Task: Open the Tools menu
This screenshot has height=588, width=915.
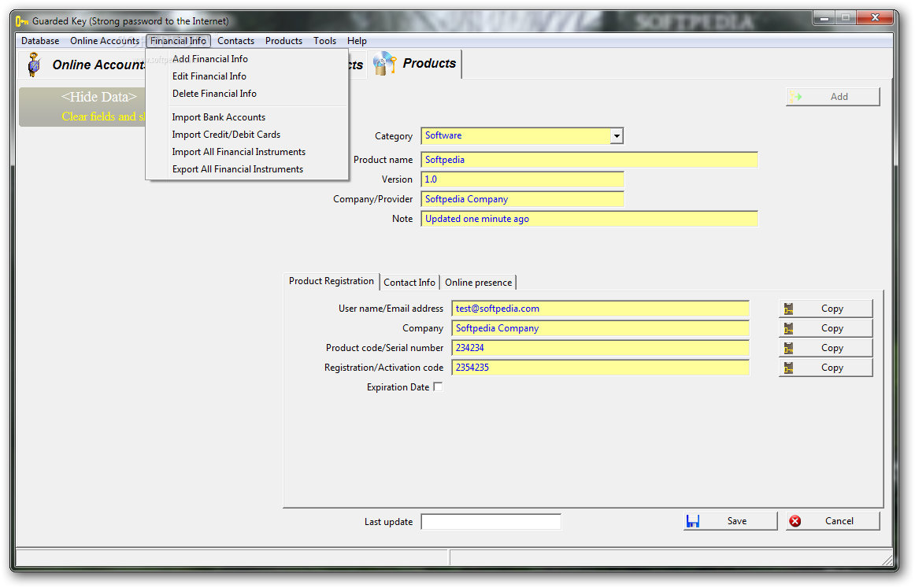Action: 324,41
